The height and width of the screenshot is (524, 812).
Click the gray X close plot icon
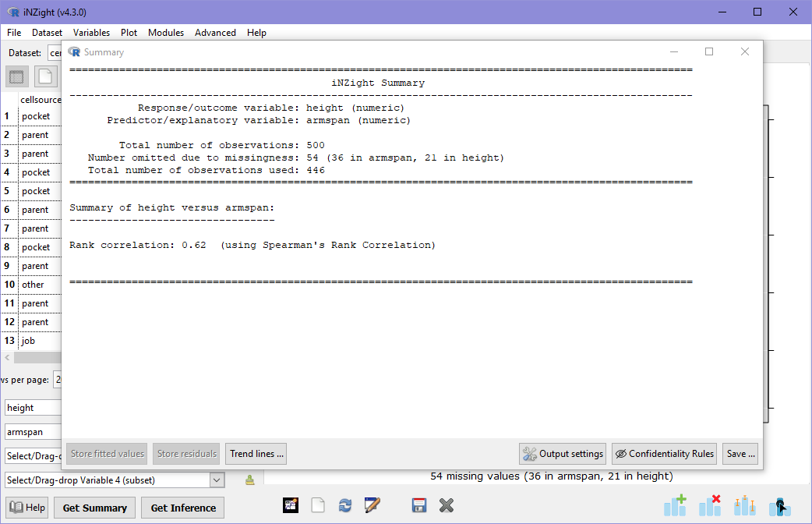click(446, 505)
